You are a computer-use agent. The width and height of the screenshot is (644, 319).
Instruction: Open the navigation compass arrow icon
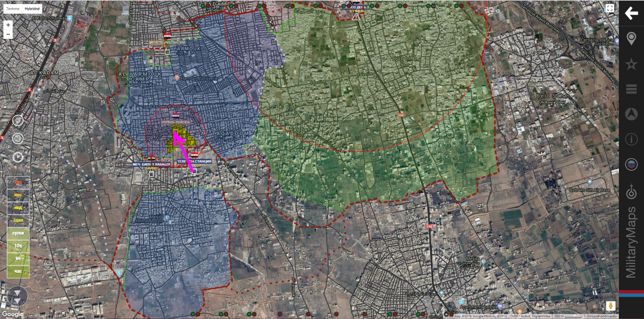631,114
